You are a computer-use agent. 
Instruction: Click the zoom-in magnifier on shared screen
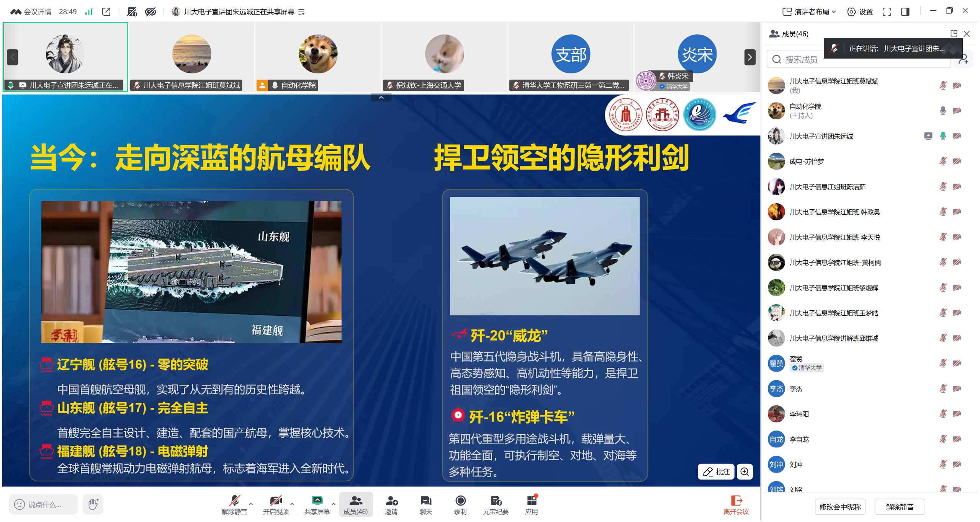click(x=744, y=471)
